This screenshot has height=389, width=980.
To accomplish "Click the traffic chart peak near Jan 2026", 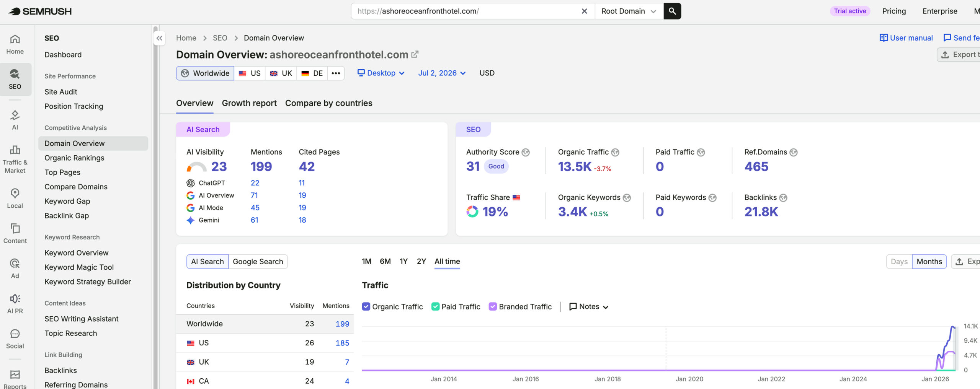I will tap(953, 327).
